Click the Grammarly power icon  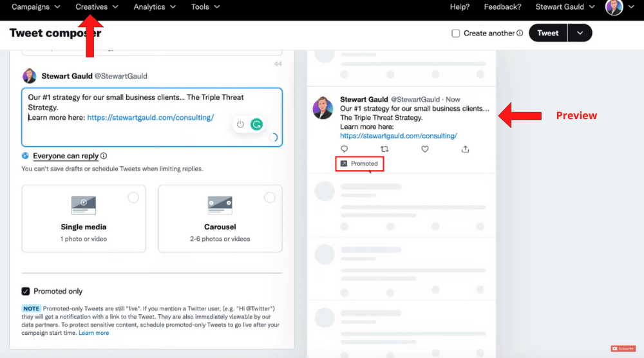(x=240, y=124)
